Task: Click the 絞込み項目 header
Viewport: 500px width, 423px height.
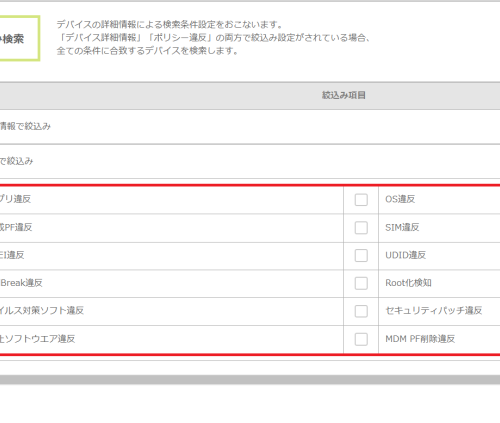Action: (x=344, y=95)
